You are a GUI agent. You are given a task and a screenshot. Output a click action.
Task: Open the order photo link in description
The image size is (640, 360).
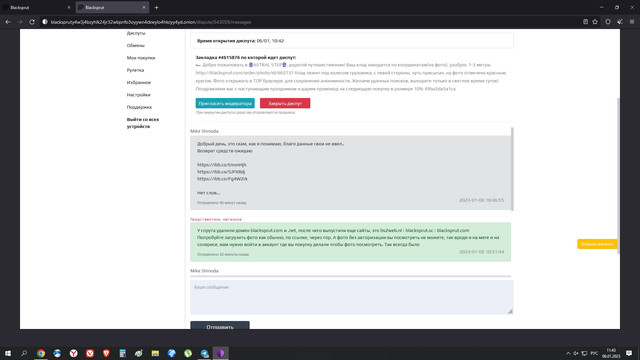tap(244, 73)
